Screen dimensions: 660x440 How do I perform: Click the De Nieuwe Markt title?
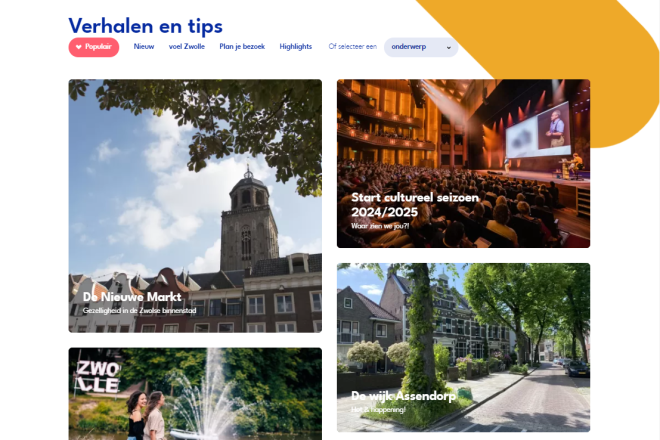(132, 297)
